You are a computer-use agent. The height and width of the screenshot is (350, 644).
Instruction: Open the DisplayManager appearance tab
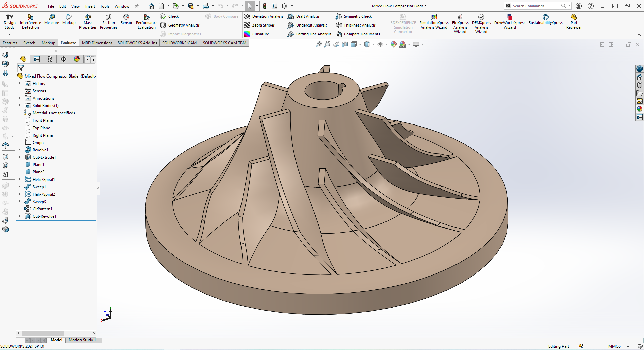pyautogui.click(x=77, y=59)
